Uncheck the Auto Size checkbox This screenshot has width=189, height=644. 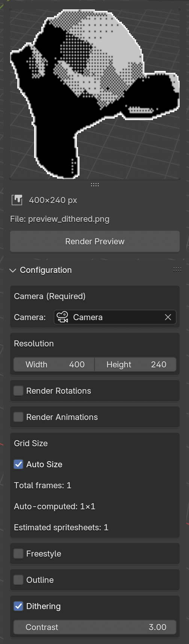coord(18,464)
